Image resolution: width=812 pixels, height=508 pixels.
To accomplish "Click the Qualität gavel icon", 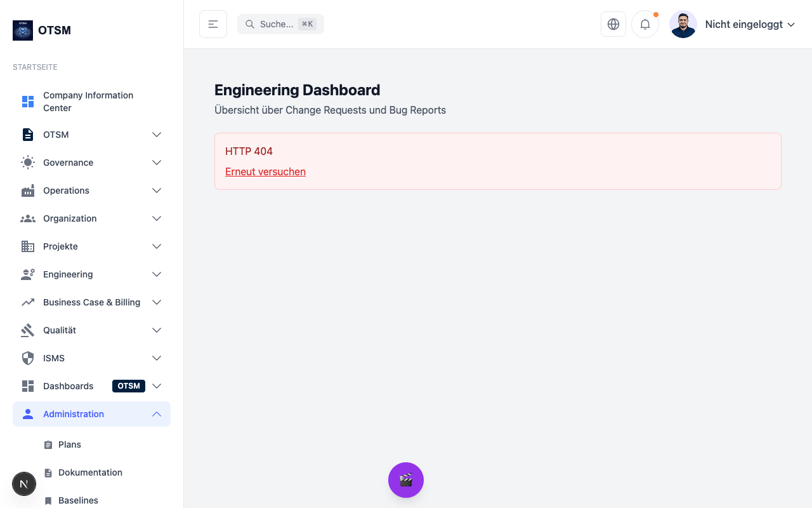I will point(28,330).
